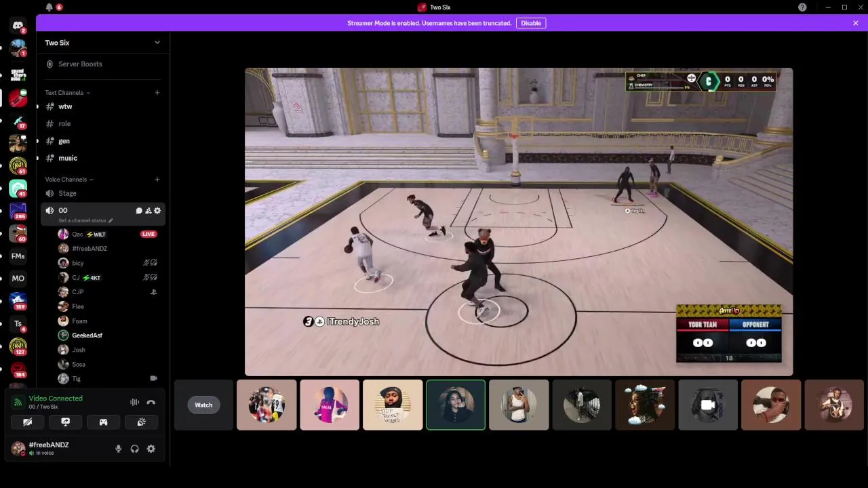This screenshot has width=868, height=488.
Task: Select the participant tile with camera icon
Action: point(708,405)
